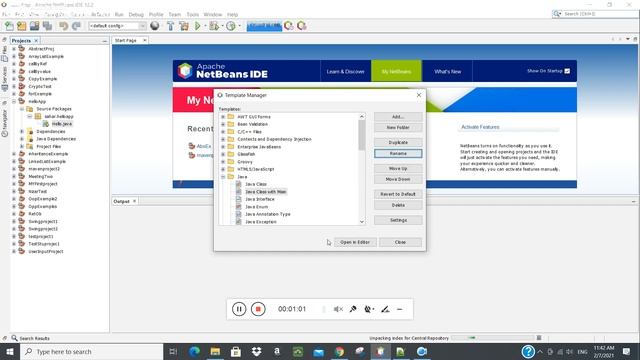Click the New File toolbar icon
Viewport: 640px width, 360px height.
click(9, 26)
